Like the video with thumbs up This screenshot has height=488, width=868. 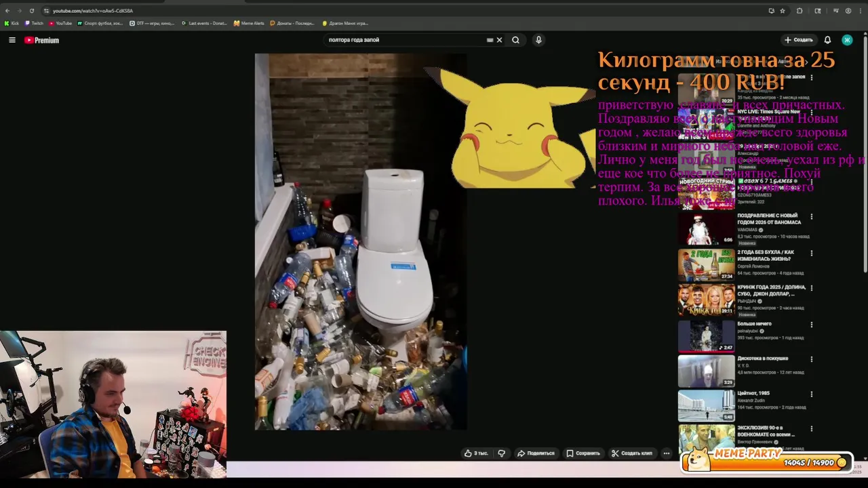click(476, 453)
